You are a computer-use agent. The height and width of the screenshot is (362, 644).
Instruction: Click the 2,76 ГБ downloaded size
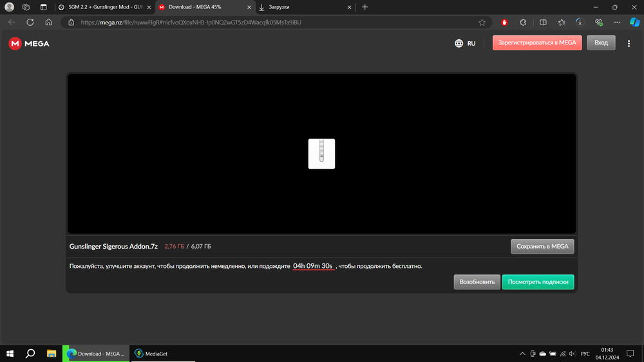[x=174, y=247]
